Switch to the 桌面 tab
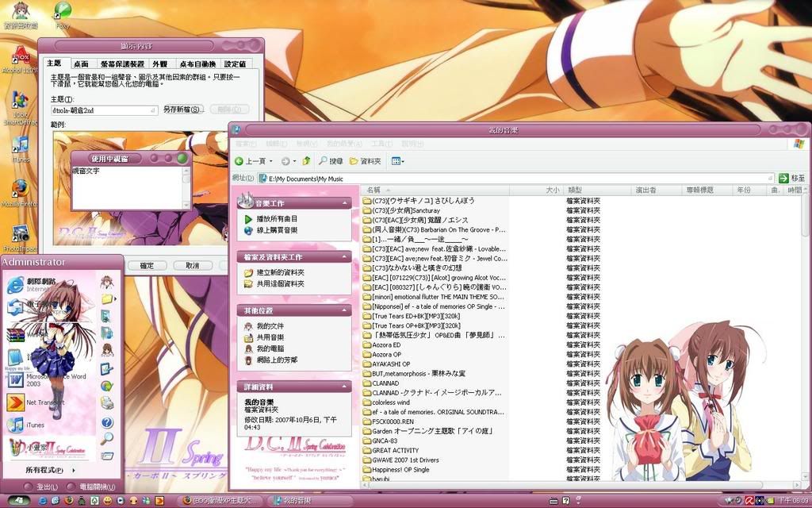Image resolution: width=812 pixels, height=508 pixels. coord(81,63)
